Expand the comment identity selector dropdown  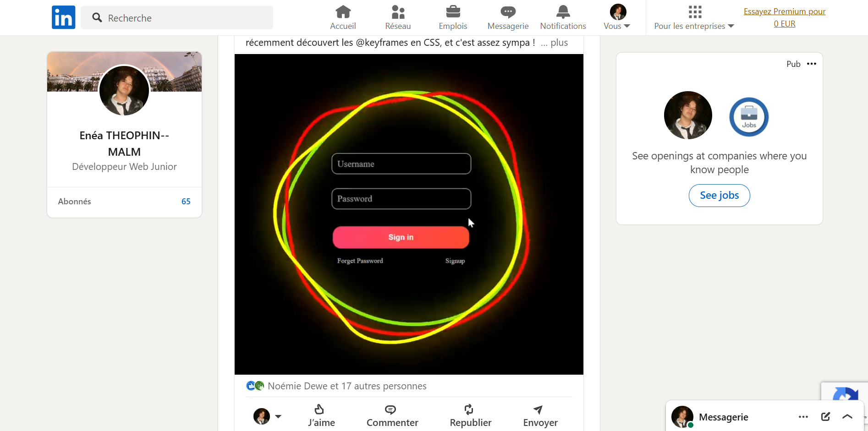click(x=279, y=417)
